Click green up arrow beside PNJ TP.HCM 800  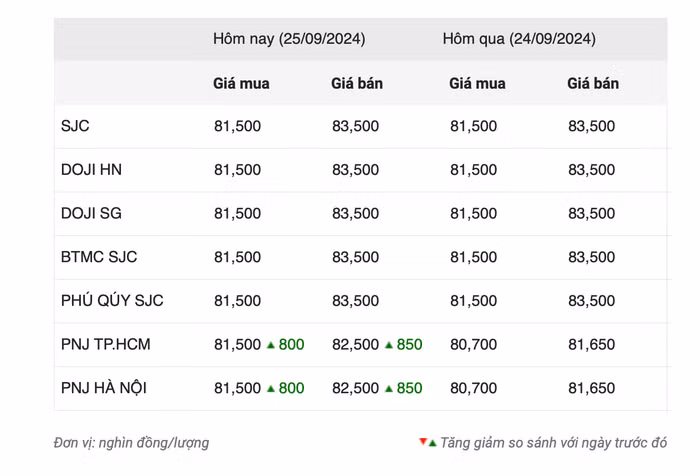pyautogui.click(x=270, y=345)
